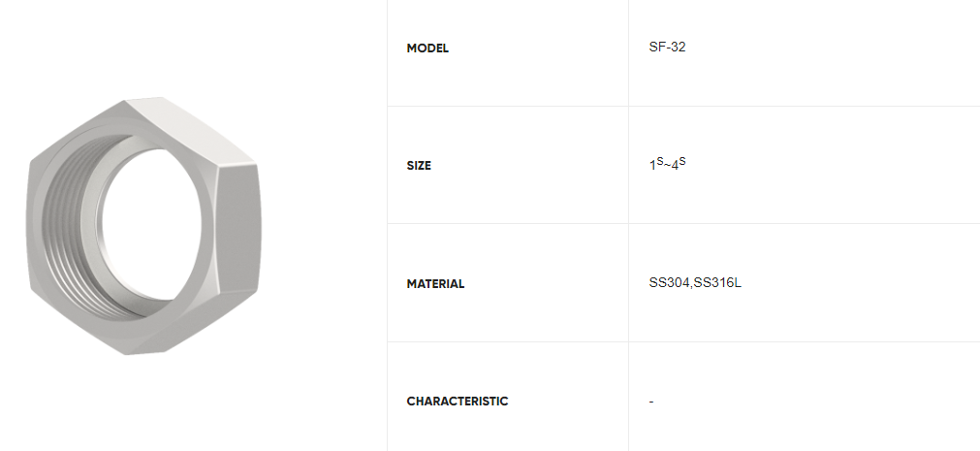Click the right side face of the hex nut
The image size is (980, 451).
(237, 228)
